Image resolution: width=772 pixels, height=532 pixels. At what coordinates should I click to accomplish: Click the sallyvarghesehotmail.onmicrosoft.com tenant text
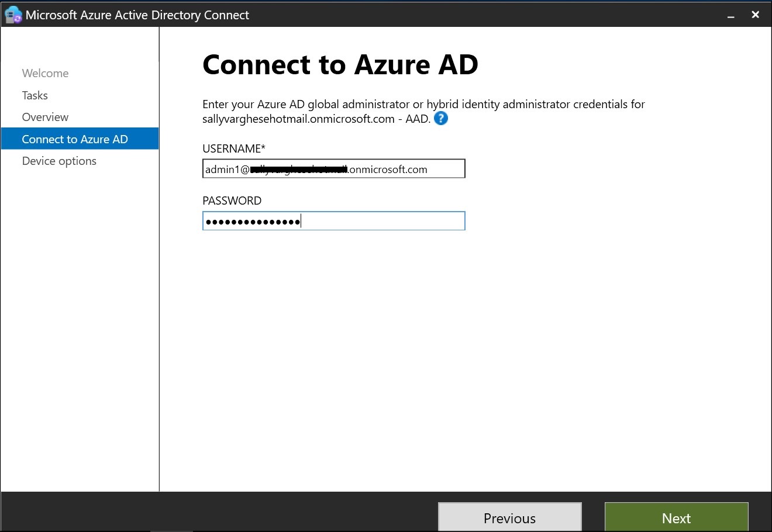[299, 119]
